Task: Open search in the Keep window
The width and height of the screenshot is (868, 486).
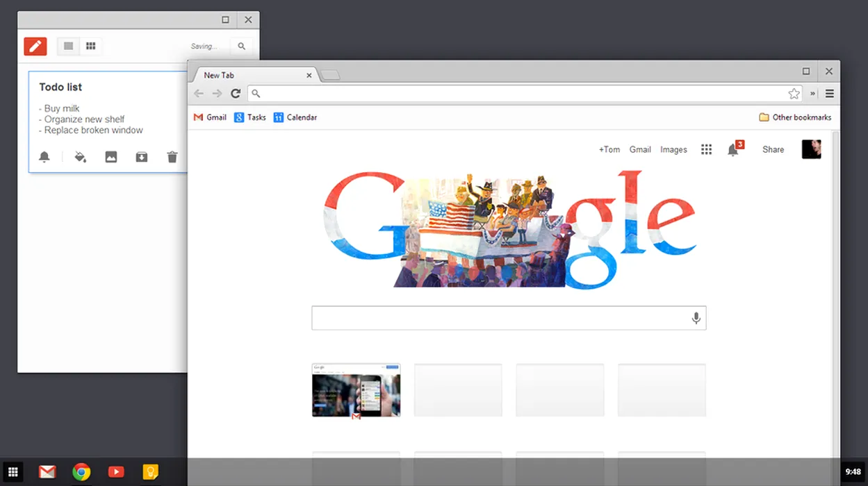Action: pyautogui.click(x=241, y=47)
